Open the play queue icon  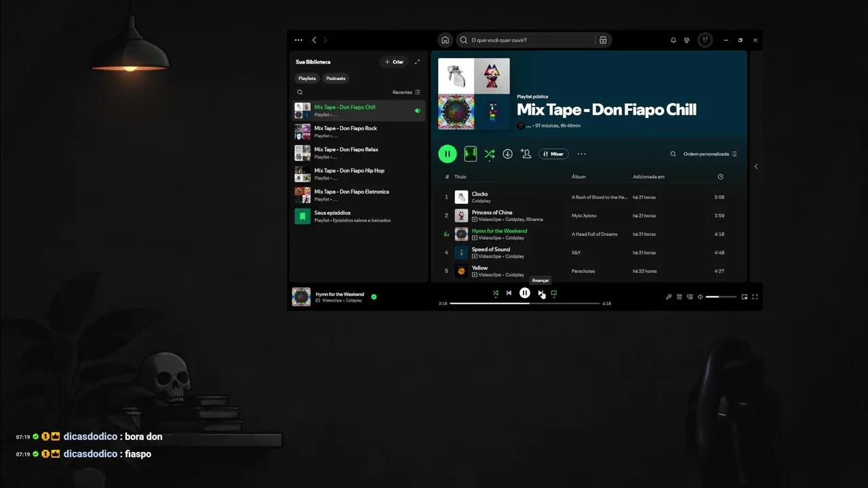tap(679, 297)
